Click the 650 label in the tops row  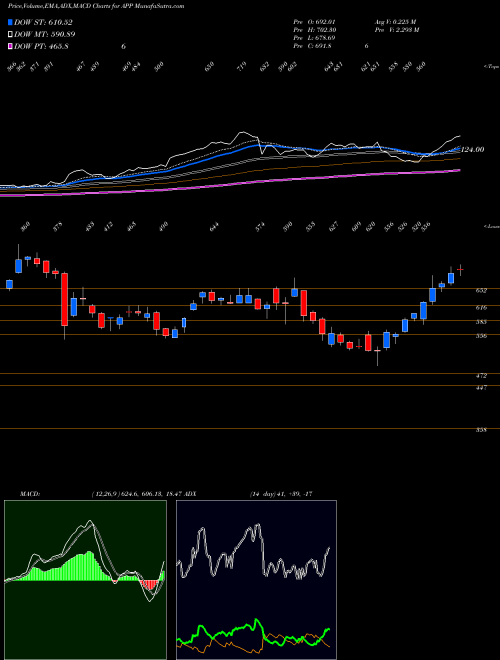(x=209, y=67)
